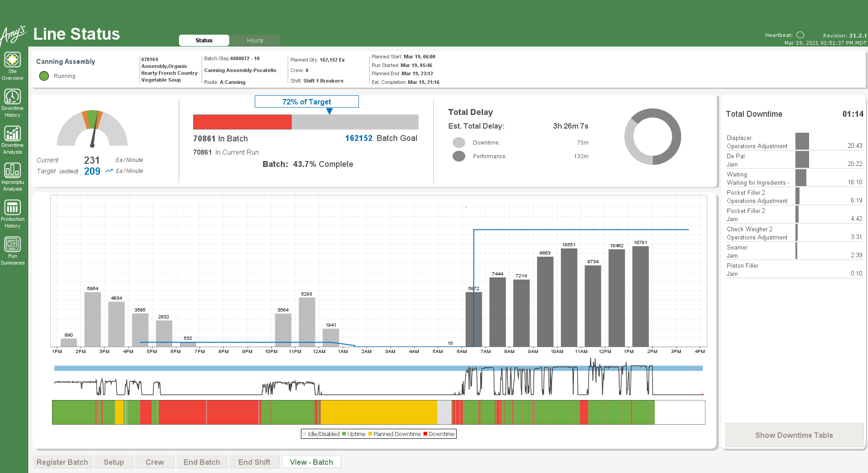The width and height of the screenshot is (868, 473).
Task: Click the Total Downtime 01:14 value
Action: click(x=852, y=114)
